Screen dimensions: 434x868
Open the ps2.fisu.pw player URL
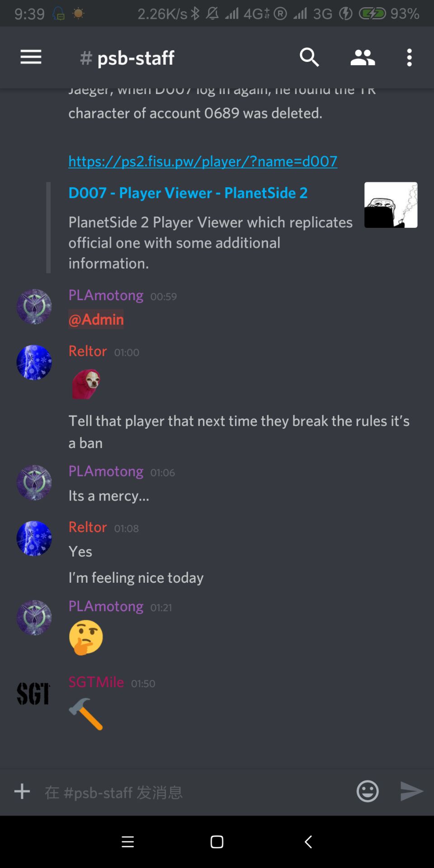point(203,161)
